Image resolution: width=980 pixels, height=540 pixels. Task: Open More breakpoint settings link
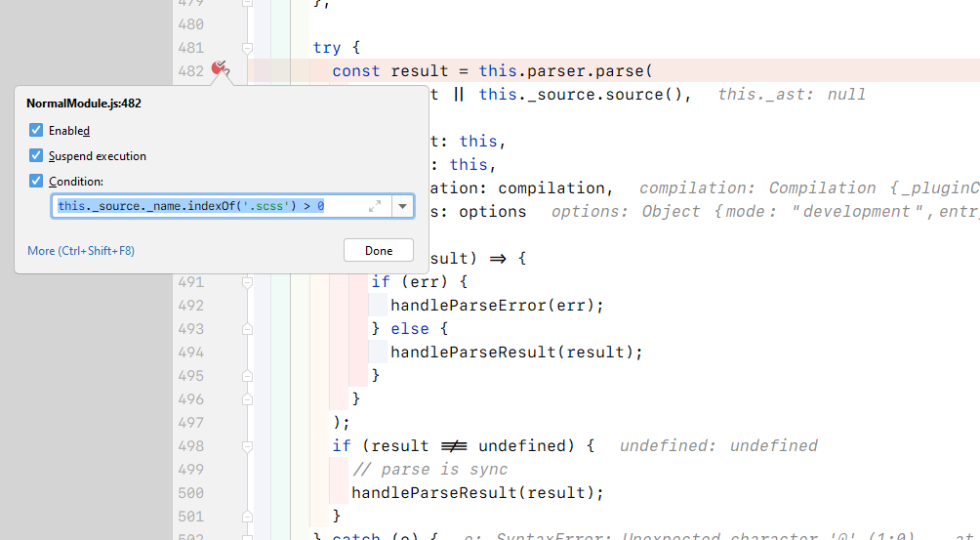click(81, 251)
